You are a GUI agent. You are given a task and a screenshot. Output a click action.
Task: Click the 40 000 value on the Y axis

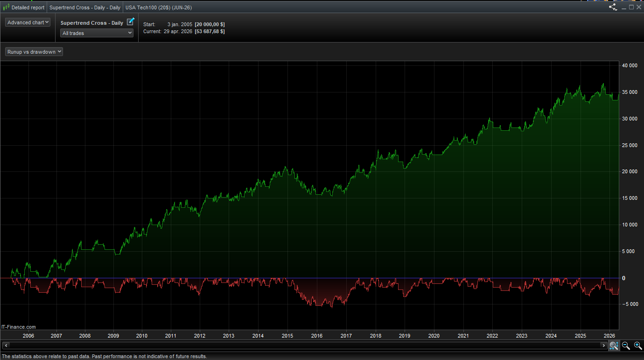pyautogui.click(x=630, y=65)
